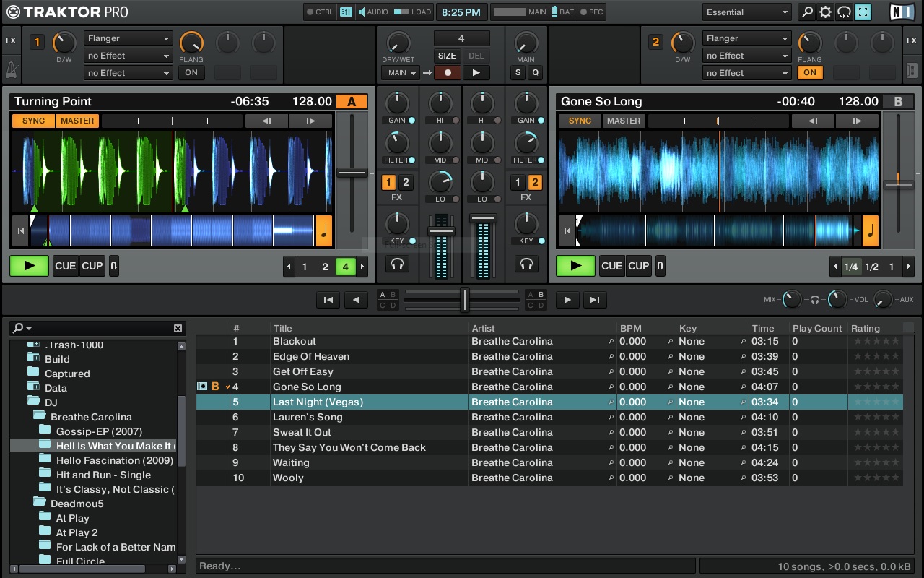Click the Native Instruments logo
The height and width of the screenshot is (578, 924).
point(902,12)
